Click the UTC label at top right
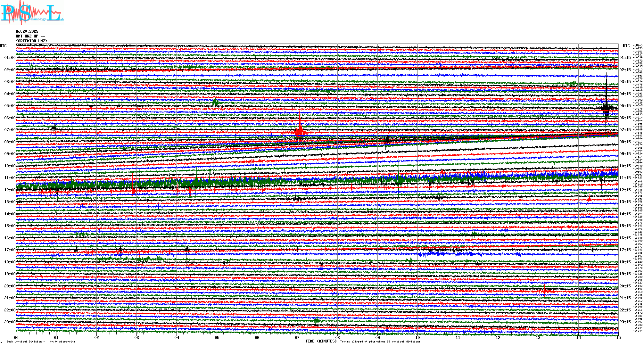Viewport: 644px width, 346px height. click(626, 46)
